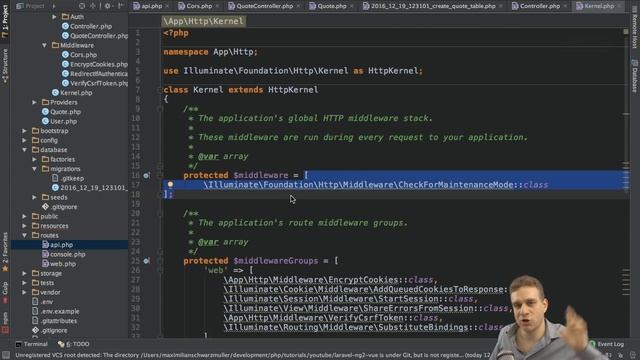Expand the tests folder

pos(25,283)
